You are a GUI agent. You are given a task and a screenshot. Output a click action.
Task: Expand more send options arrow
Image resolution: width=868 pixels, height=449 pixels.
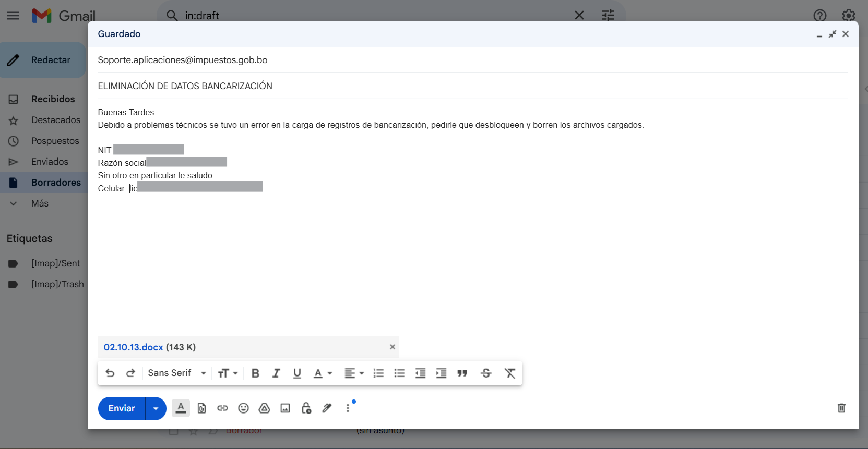click(x=156, y=408)
